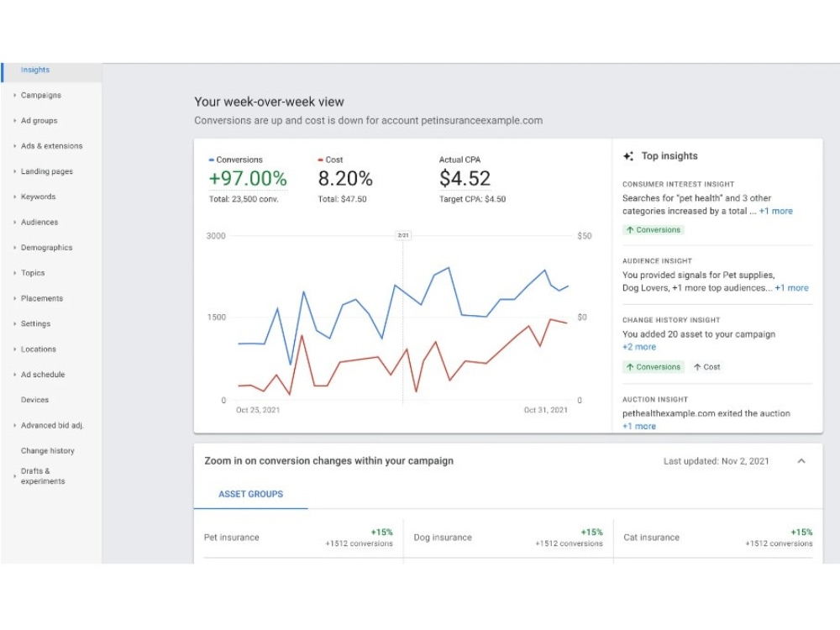Image resolution: width=840 pixels, height=630 pixels.
Task: Select the ASSET GROUPS tab
Action: pos(250,494)
